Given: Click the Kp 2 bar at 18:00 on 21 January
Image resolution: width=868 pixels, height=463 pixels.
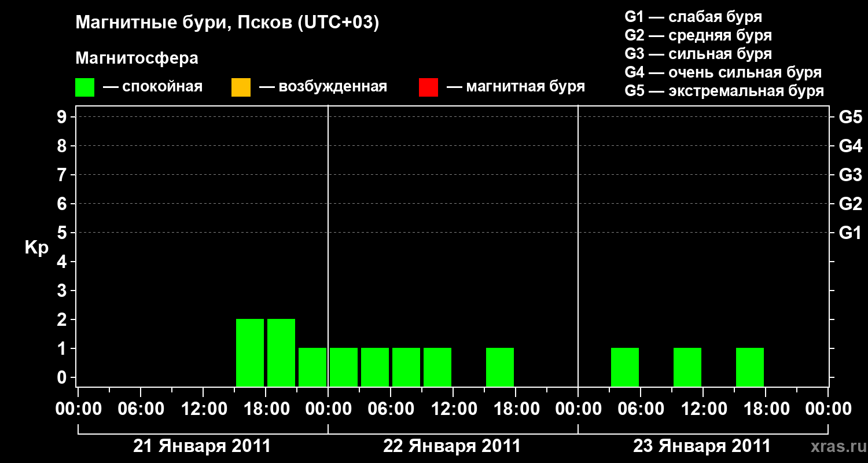Looking at the screenshot, I should [x=281, y=352].
